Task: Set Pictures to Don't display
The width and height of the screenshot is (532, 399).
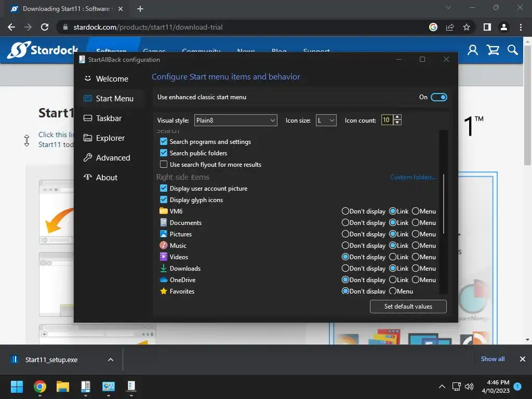Action: [x=345, y=234]
